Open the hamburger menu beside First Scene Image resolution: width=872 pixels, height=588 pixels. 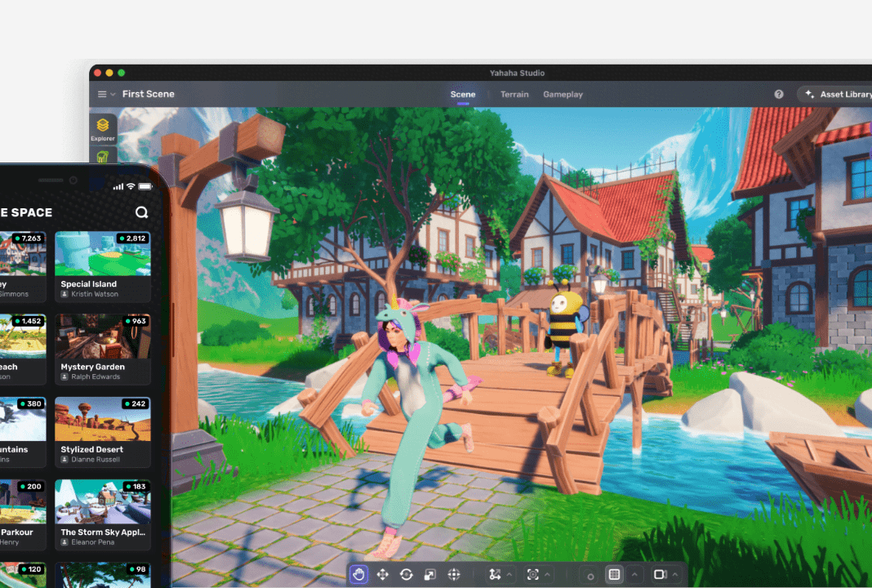102,94
